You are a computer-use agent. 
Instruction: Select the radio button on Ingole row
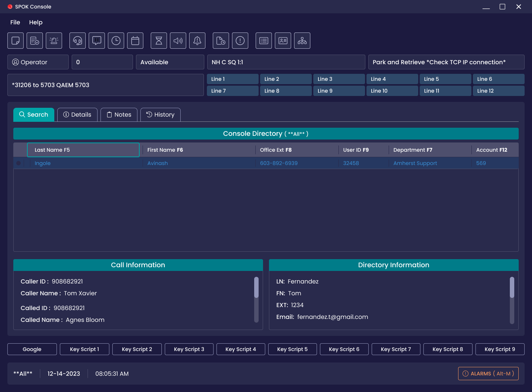[18, 163]
